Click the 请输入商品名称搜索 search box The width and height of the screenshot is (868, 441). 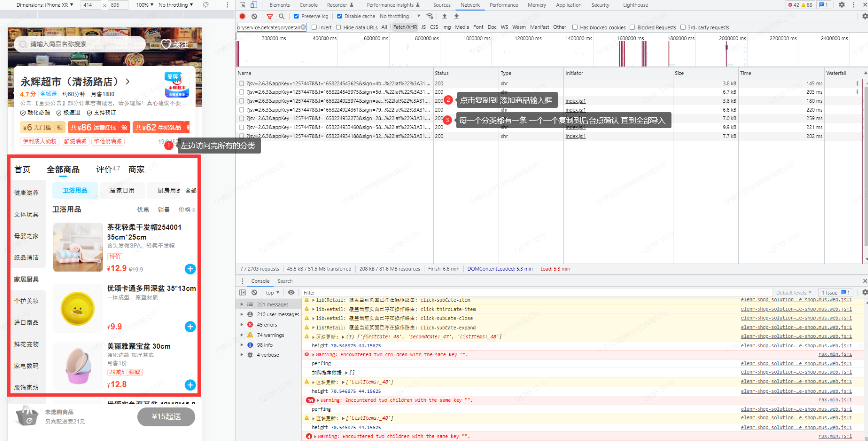(x=80, y=44)
